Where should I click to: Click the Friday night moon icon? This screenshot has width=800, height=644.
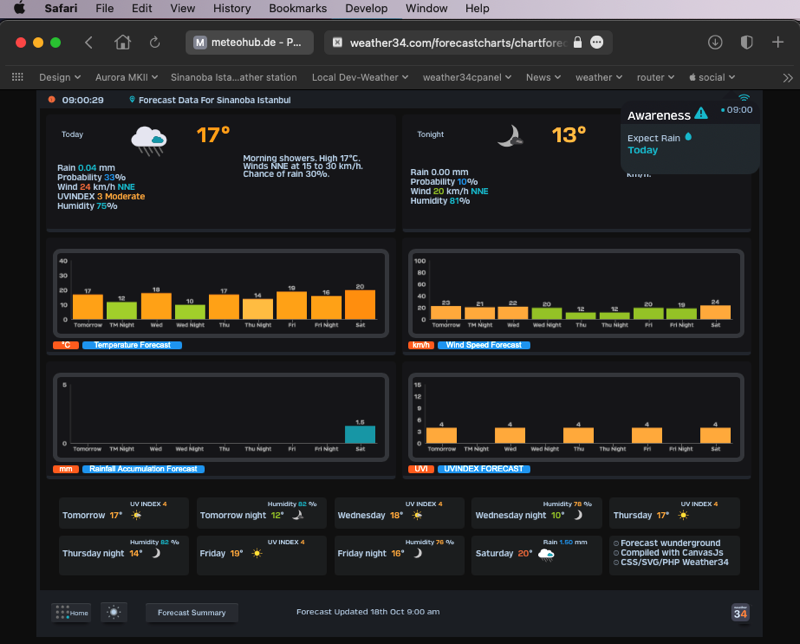tap(417, 553)
